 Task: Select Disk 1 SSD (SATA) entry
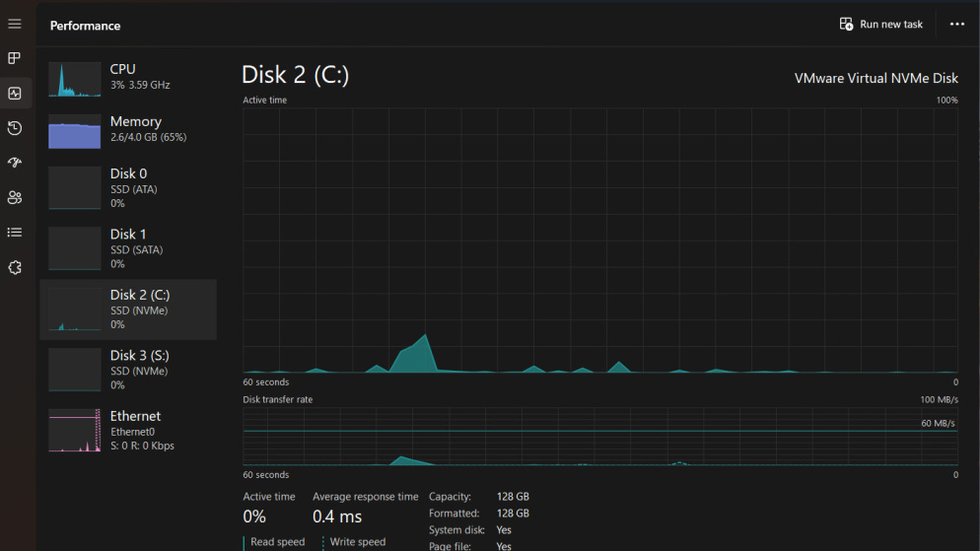click(x=128, y=248)
